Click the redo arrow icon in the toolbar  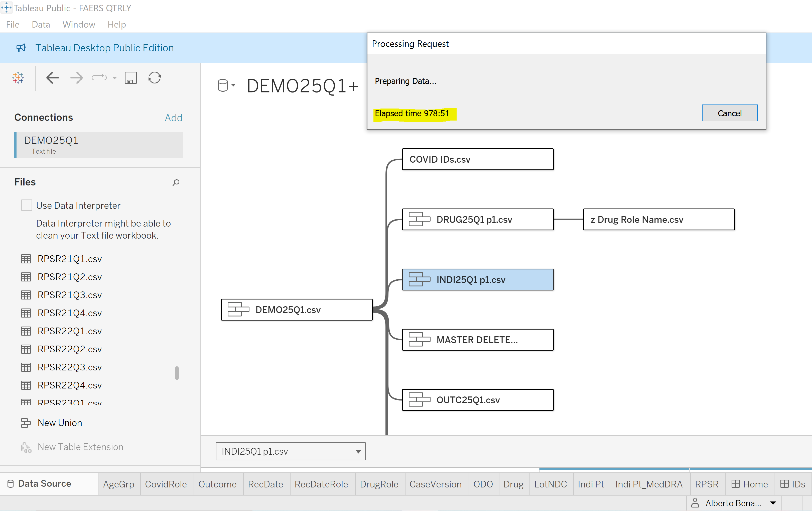click(99, 78)
